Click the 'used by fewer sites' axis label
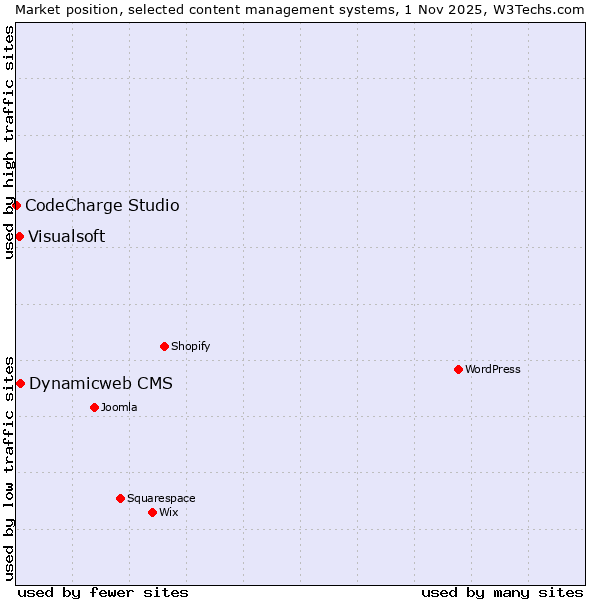 tap(103, 592)
